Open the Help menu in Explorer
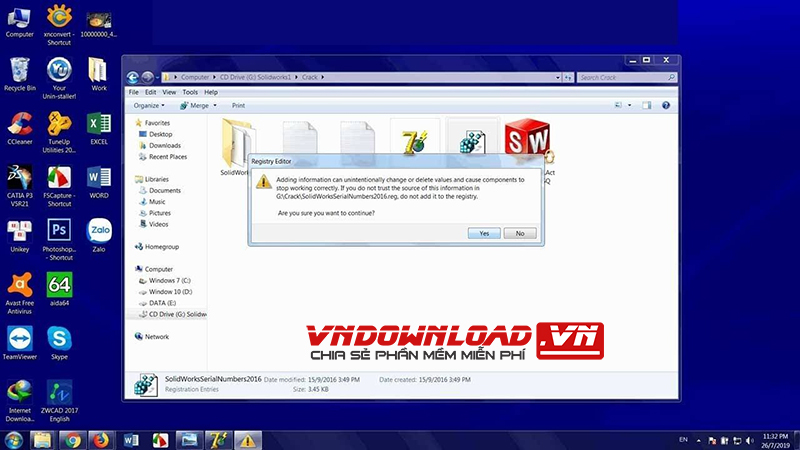Screen dimensions: 800x450 point(211,92)
